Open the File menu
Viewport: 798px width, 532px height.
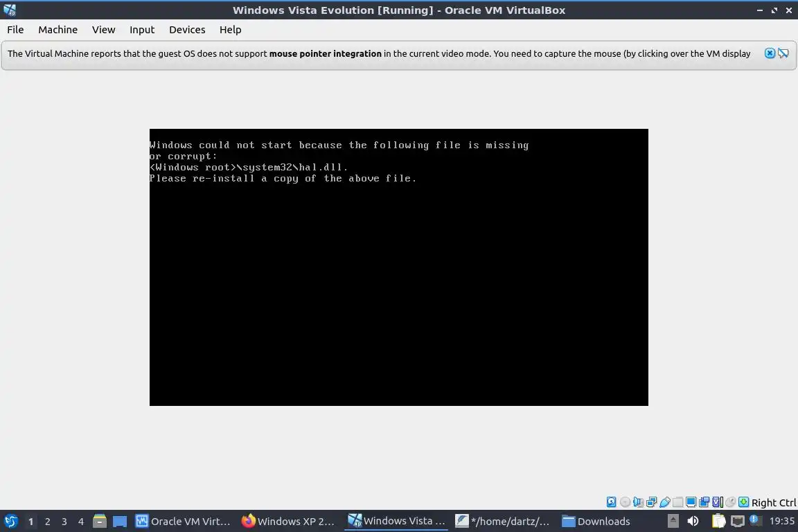[15, 30]
